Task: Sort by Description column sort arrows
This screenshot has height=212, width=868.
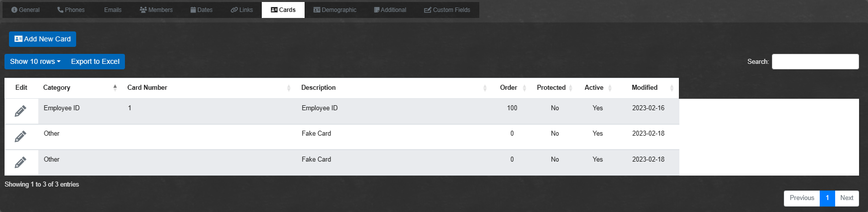Action: pyautogui.click(x=485, y=88)
